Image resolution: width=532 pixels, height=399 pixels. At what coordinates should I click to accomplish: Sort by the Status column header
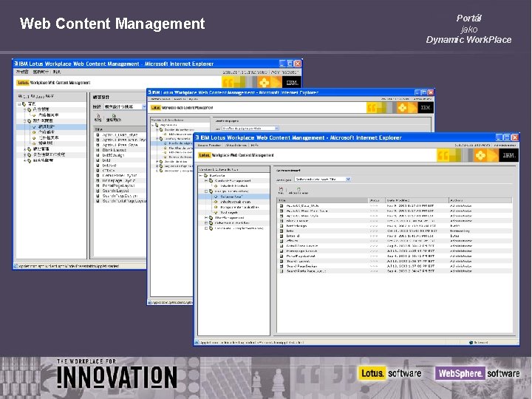click(377, 200)
